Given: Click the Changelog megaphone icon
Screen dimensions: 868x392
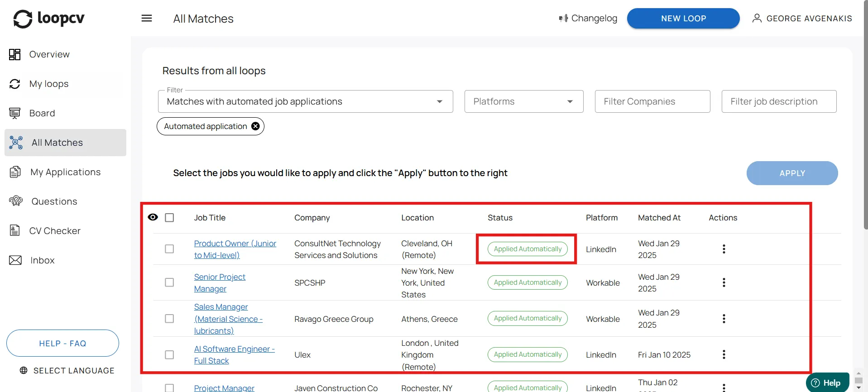Looking at the screenshot, I should pyautogui.click(x=563, y=18).
